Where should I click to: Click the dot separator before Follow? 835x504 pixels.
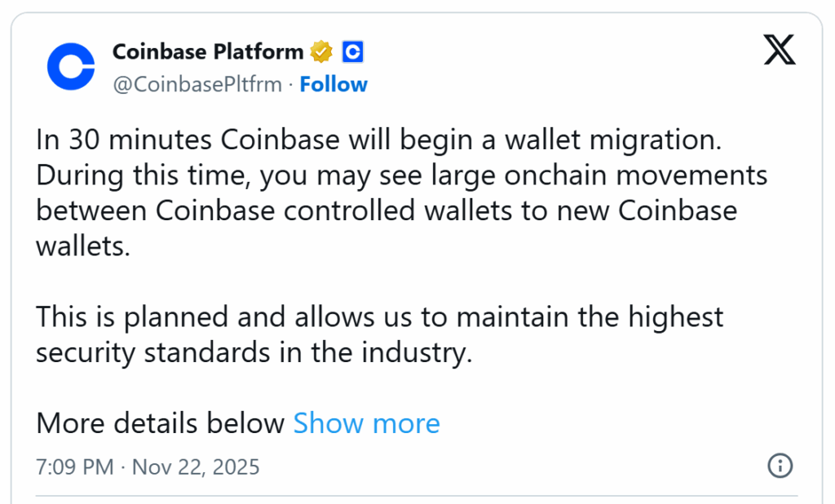[x=291, y=84]
